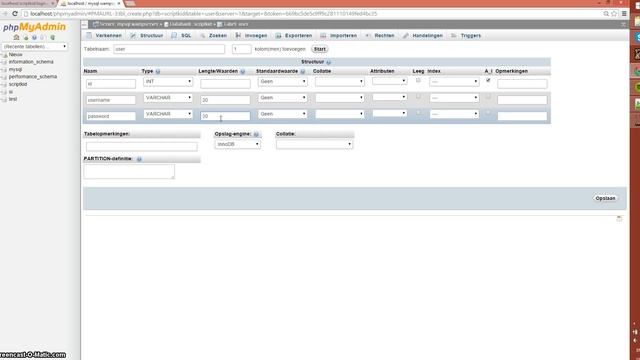640x360 pixels.
Task: Open the Chrome menu hamburger icon
Action: [x=624, y=13]
